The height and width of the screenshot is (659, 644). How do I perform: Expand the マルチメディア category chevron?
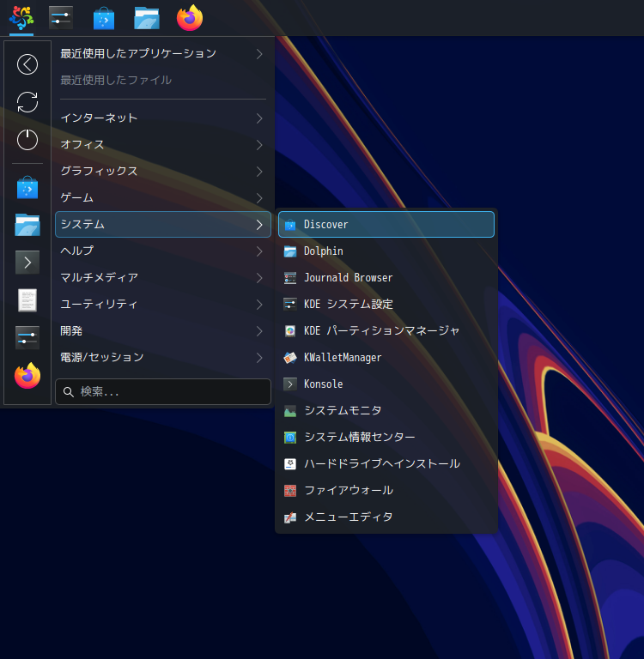[259, 278]
